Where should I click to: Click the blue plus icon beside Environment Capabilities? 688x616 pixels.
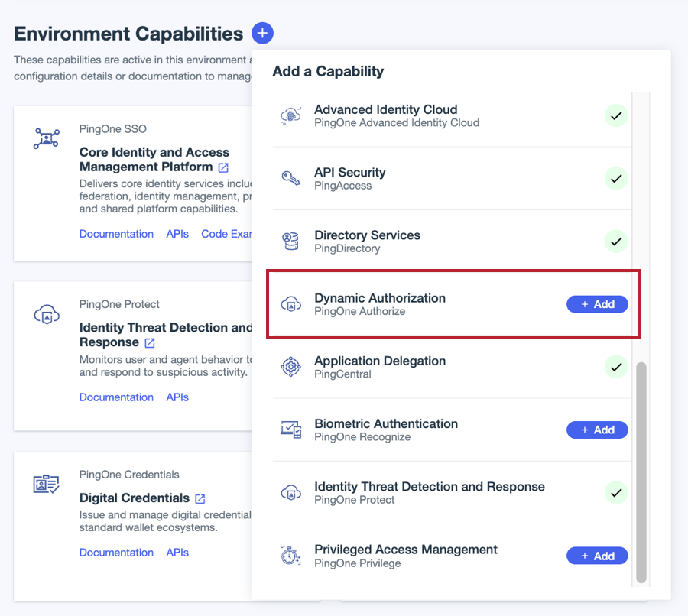click(262, 33)
